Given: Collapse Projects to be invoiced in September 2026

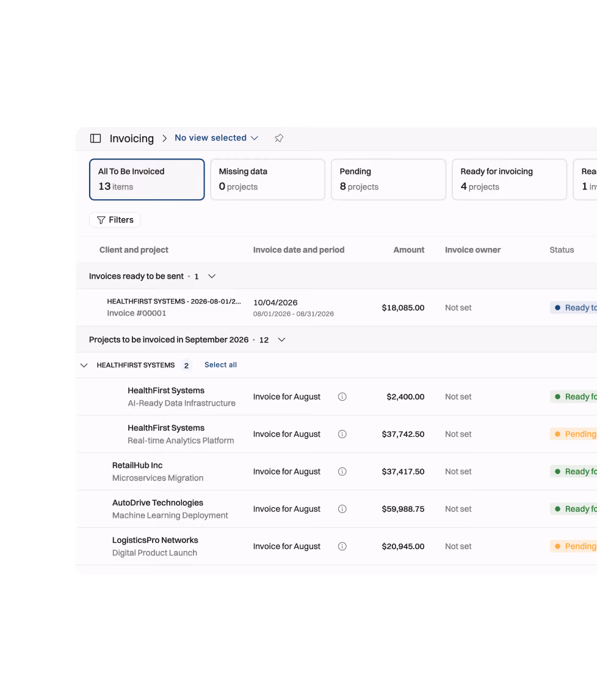Looking at the screenshot, I should pyautogui.click(x=281, y=340).
